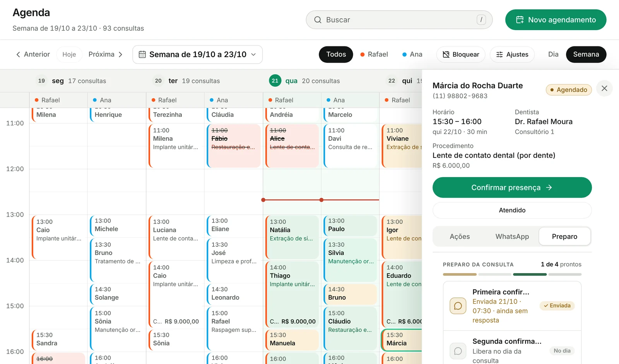Open the WhatsApp tab
The width and height of the screenshot is (619, 364).
point(512,236)
